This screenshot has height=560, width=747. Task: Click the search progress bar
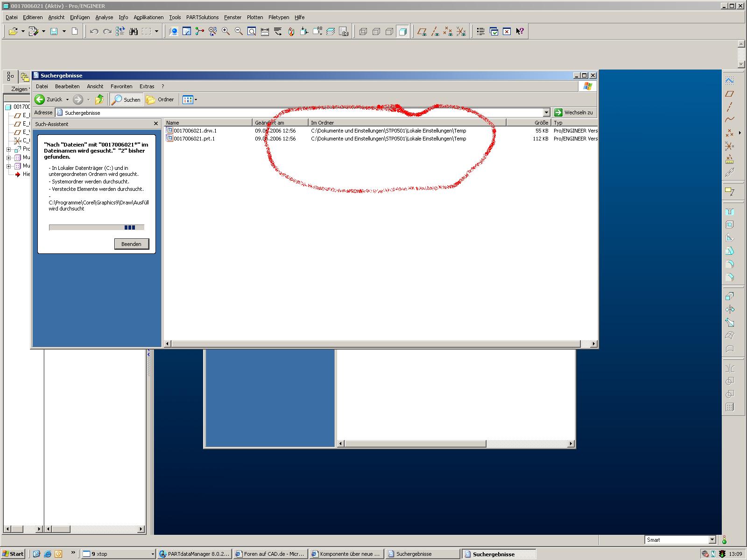point(97,227)
